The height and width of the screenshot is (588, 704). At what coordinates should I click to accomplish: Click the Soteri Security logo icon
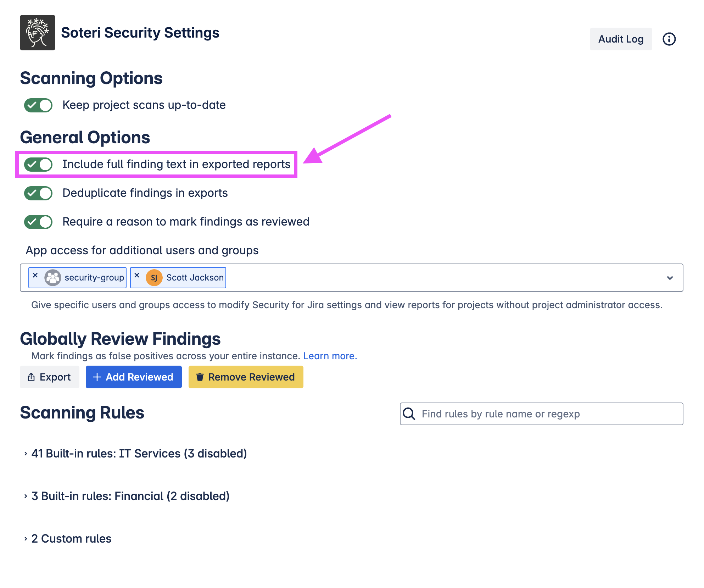pyautogui.click(x=37, y=33)
